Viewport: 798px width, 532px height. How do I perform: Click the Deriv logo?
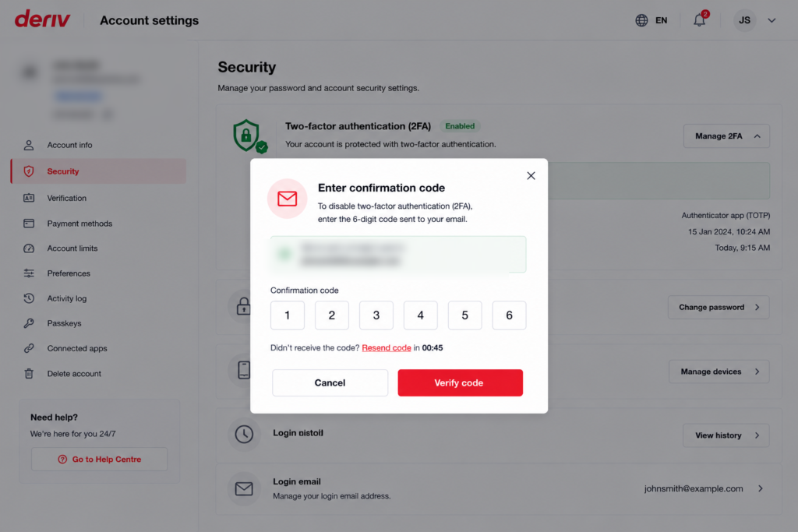coord(43,19)
